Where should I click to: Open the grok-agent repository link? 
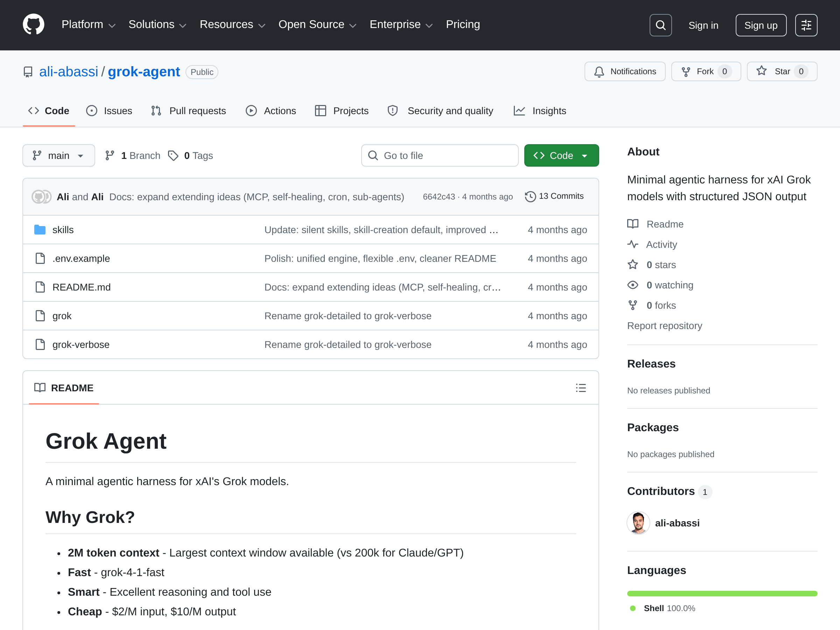point(144,72)
